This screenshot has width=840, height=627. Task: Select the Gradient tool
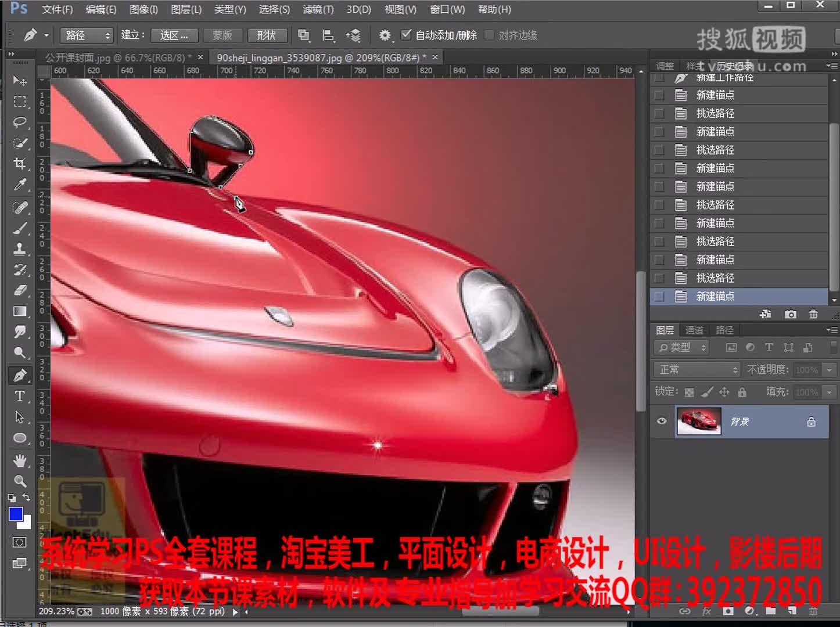pos(20,311)
